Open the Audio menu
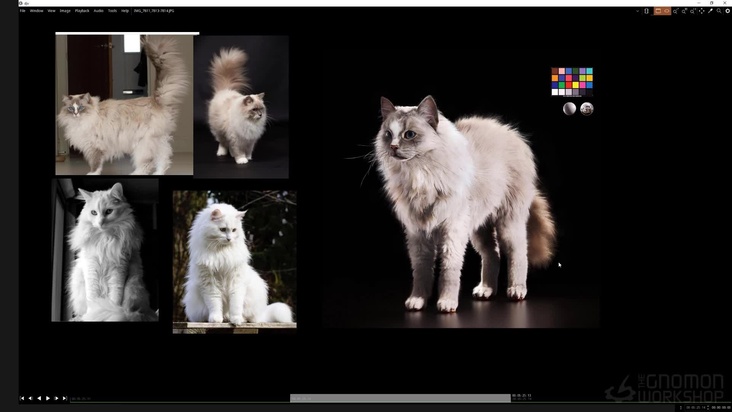The width and height of the screenshot is (732, 412). 98,11
